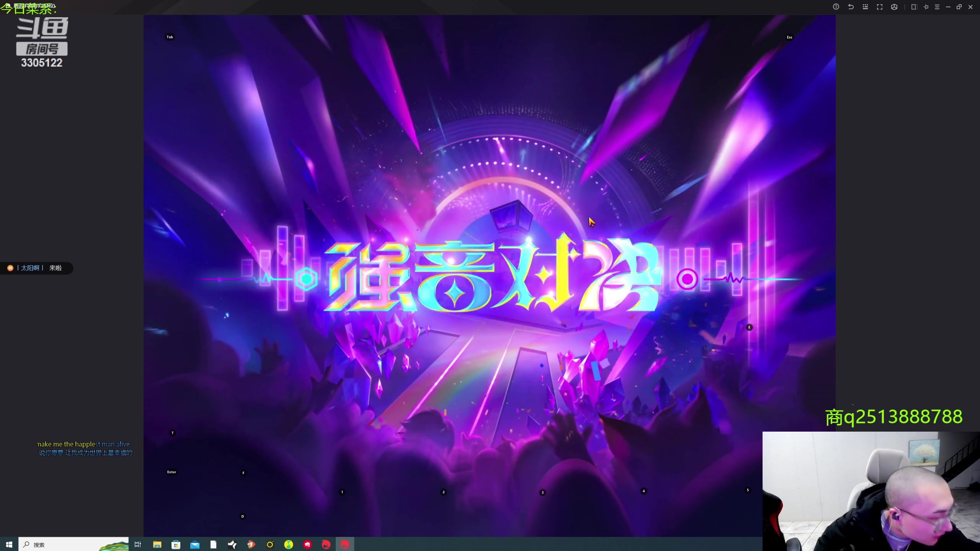Viewport: 980px width, 551px height.
Task: Click the key hint marker numbered 4
Action: click(x=644, y=491)
